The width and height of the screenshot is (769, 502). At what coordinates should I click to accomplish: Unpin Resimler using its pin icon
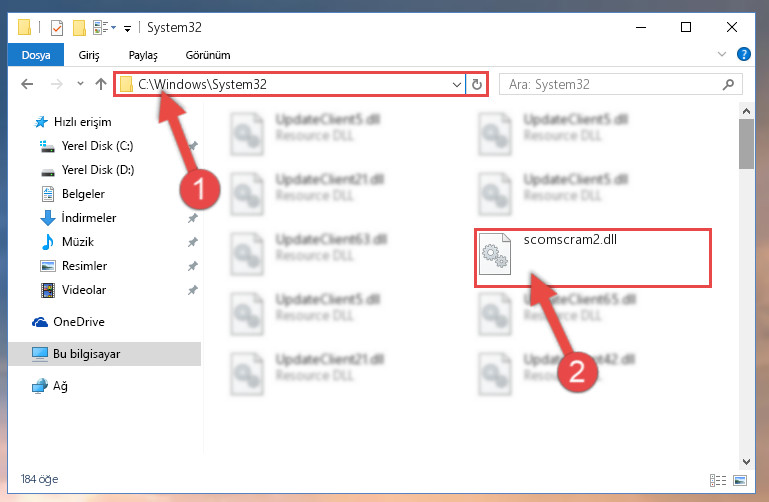click(x=193, y=266)
